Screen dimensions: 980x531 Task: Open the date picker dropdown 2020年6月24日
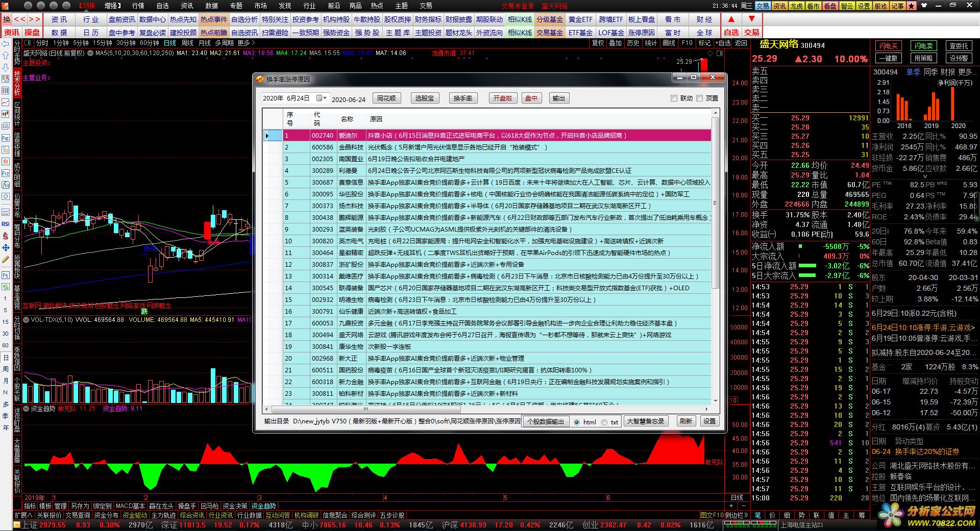(x=322, y=98)
